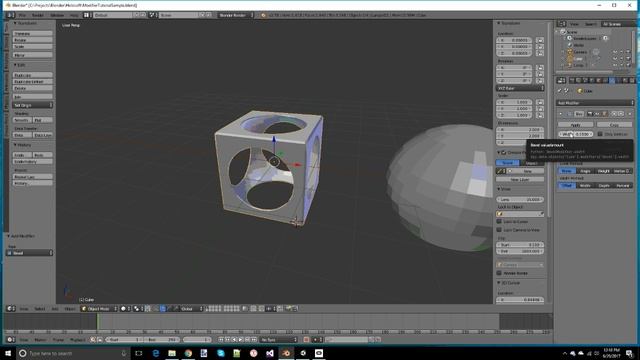
Task: Click the Duplicate Linked button
Action: coord(33,82)
